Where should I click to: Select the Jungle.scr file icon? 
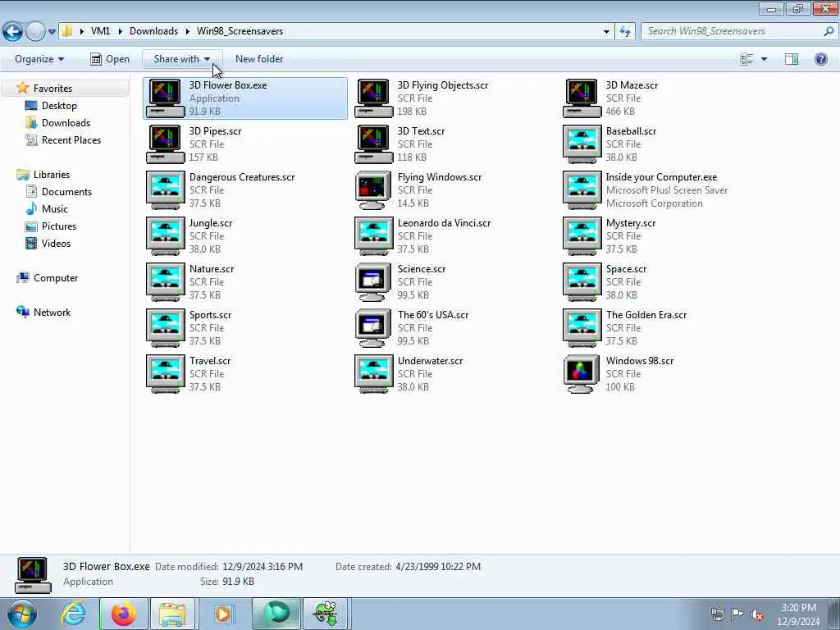tap(165, 236)
